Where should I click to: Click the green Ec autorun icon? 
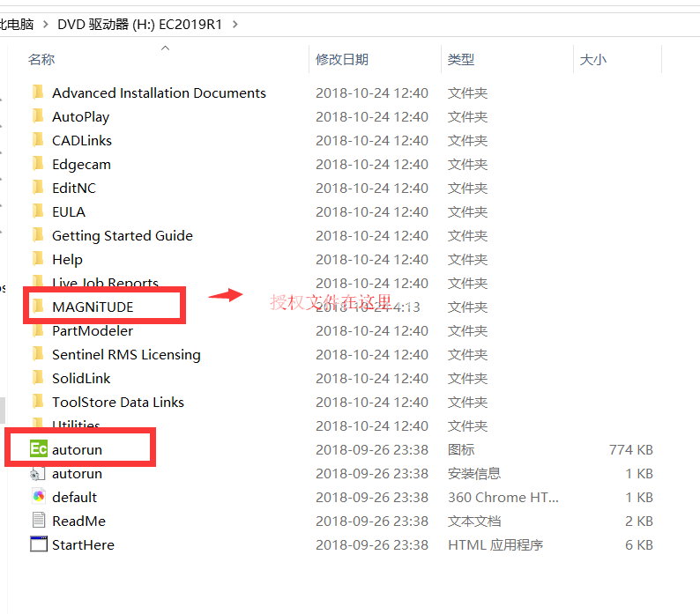(39, 449)
